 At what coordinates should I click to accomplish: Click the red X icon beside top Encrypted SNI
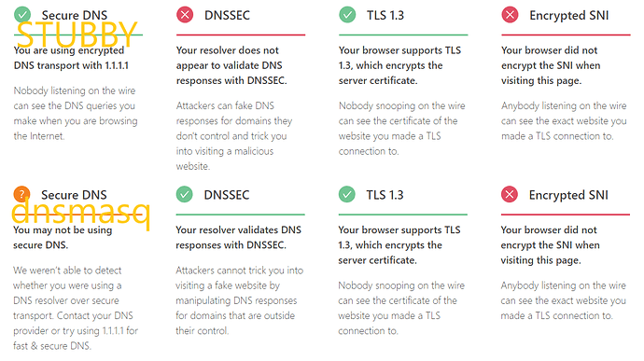[510, 15]
